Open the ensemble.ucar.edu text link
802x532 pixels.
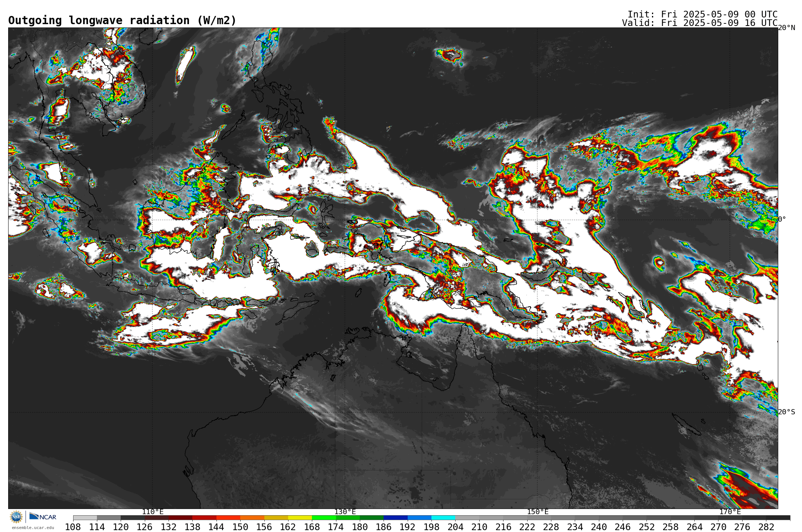(x=33, y=528)
